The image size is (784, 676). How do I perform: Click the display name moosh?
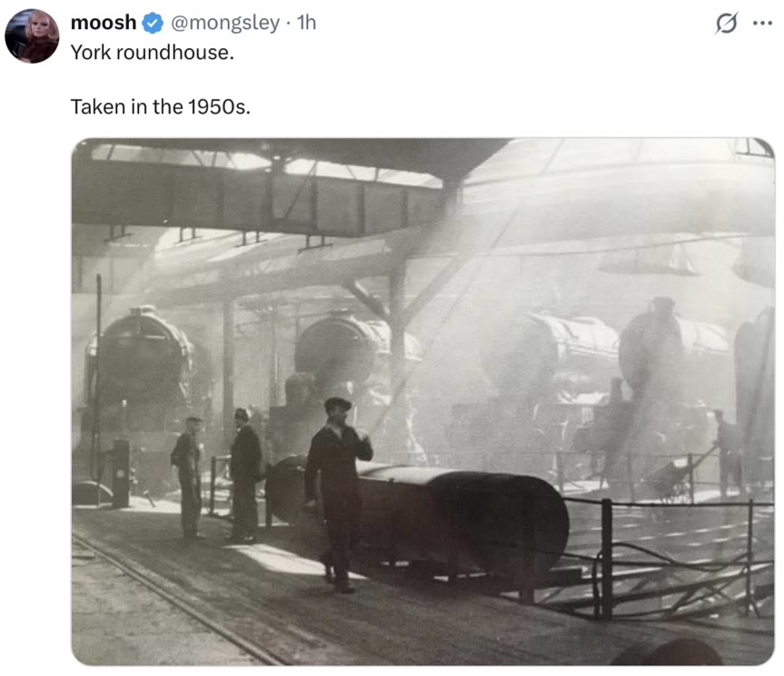pyautogui.click(x=103, y=23)
